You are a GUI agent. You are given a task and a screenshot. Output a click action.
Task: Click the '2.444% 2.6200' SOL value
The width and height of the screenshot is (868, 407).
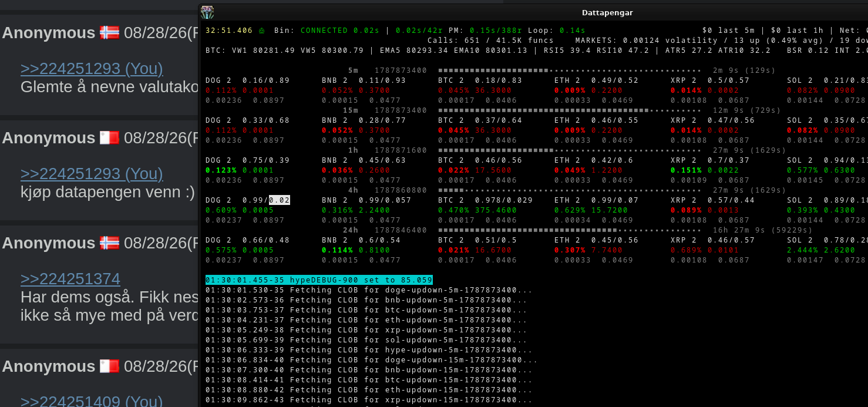point(821,250)
